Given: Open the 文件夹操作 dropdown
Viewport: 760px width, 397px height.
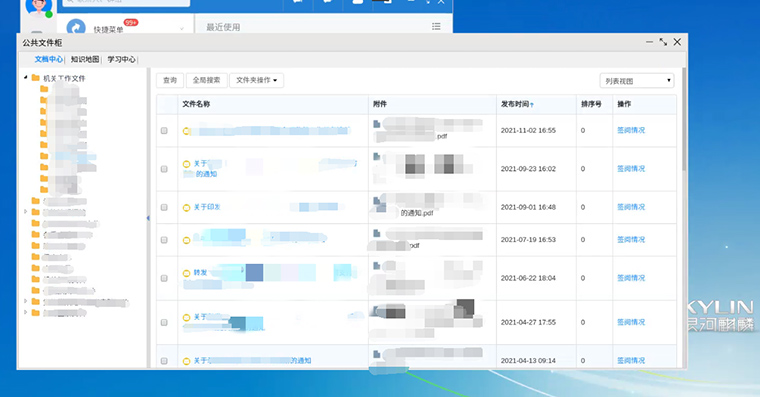Looking at the screenshot, I should (256, 80).
